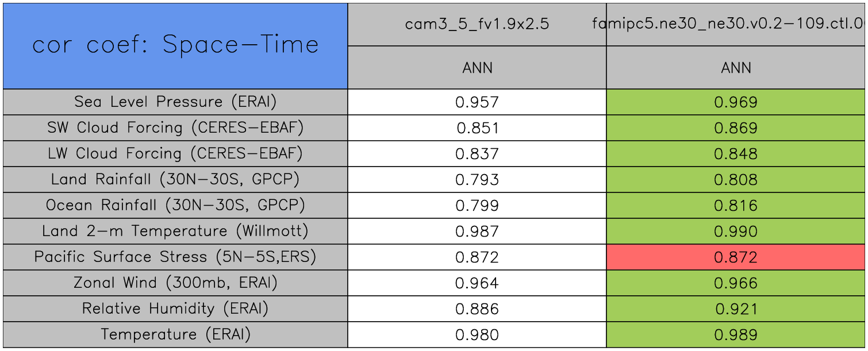Select the Ocean Rainfall (30N-30S, GPCP) label

(x=175, y=205)
